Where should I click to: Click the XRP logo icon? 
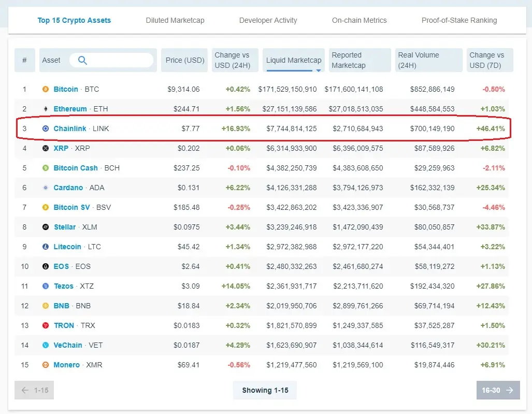[46, 148]
